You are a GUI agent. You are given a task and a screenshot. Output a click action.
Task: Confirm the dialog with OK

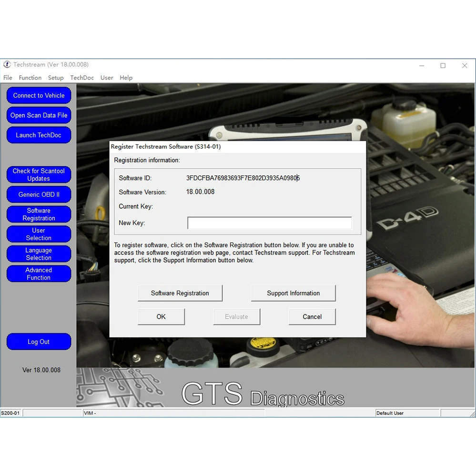click(x=161, y=317)
